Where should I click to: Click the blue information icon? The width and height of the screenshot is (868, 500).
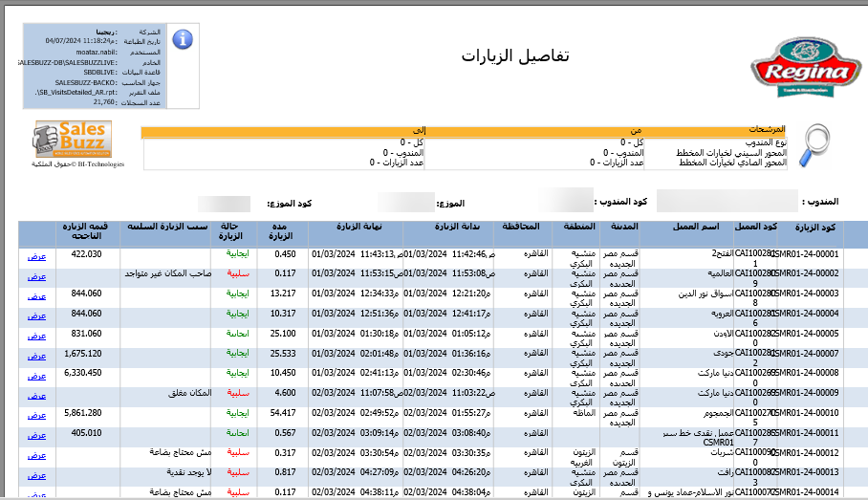(182, 39)
